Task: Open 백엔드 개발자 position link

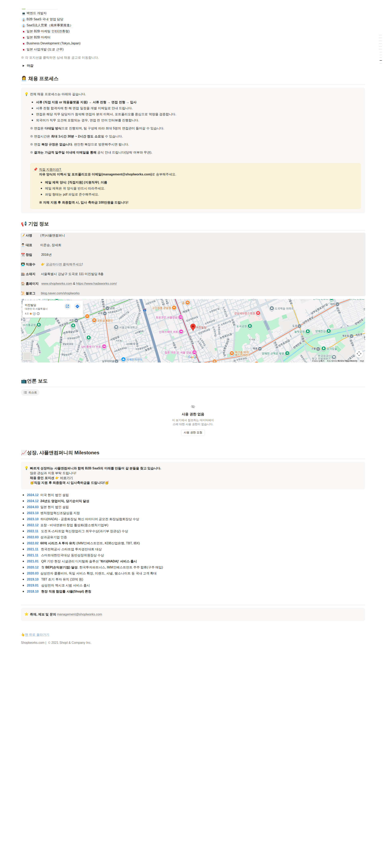Action: (x=36, y=13)
